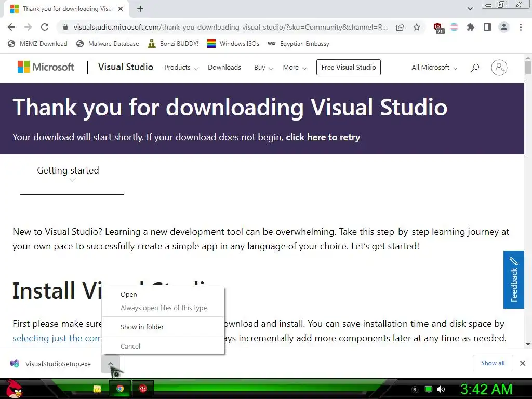The image size is (532, 399).
Task: Click the network monitor tray icon
Action: click(x=429, y=389)
